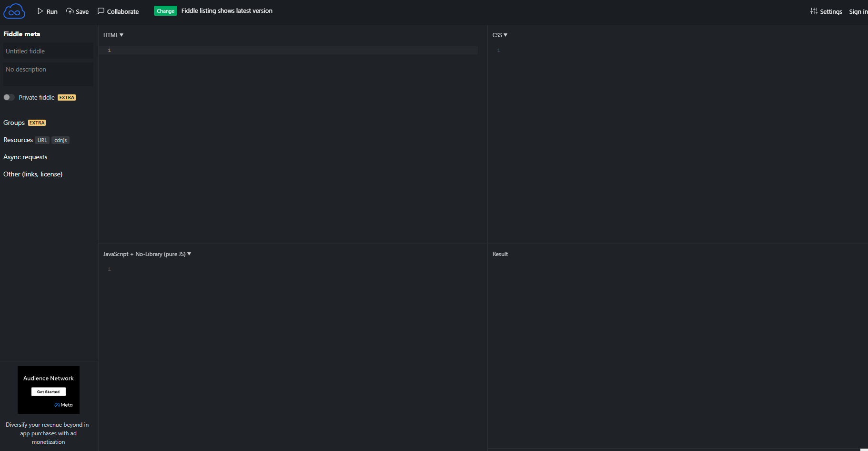868x451 pixels.
Task: Click the Diversify your revenue ad text
Action: pyautogui.click(x=49, y=433)
